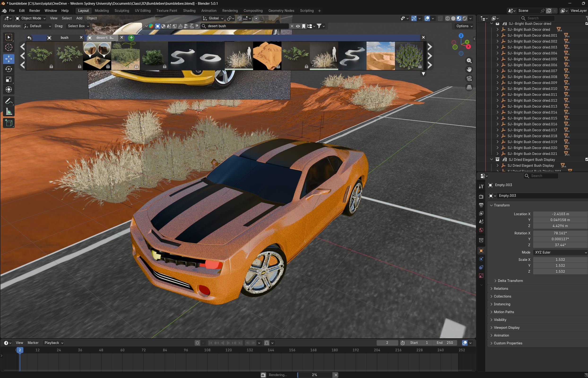Viewport: 588px width, 378px height.
Task: Close the bush asset tab
Action: 81,37
